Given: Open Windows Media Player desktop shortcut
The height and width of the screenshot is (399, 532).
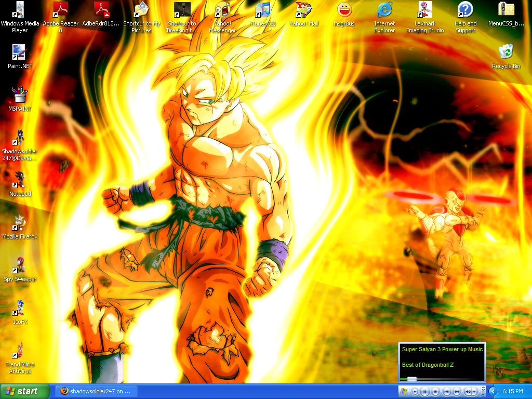Looking at the screenshot, I should [x=20, y=17].
